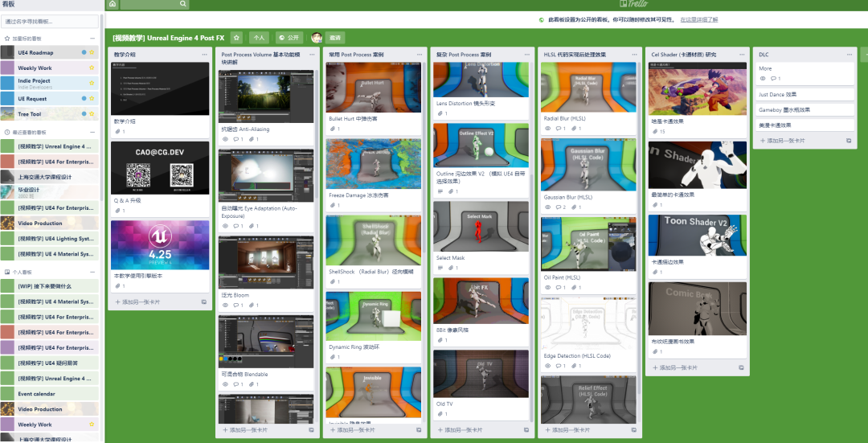Open the Post Process Volume list actions menu

point(312,55)
